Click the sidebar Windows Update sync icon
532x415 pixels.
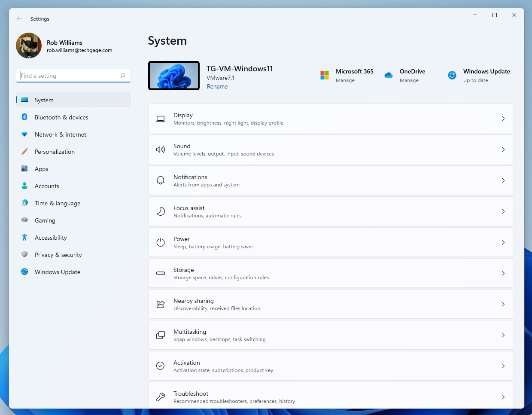coord(24,272)
